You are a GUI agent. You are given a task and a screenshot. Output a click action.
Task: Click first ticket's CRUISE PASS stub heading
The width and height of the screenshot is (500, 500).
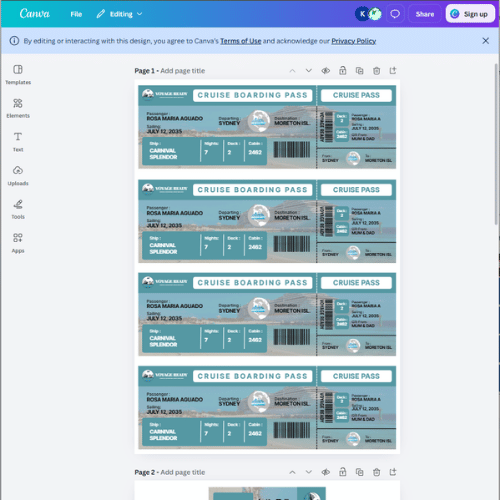coord(356,95)
